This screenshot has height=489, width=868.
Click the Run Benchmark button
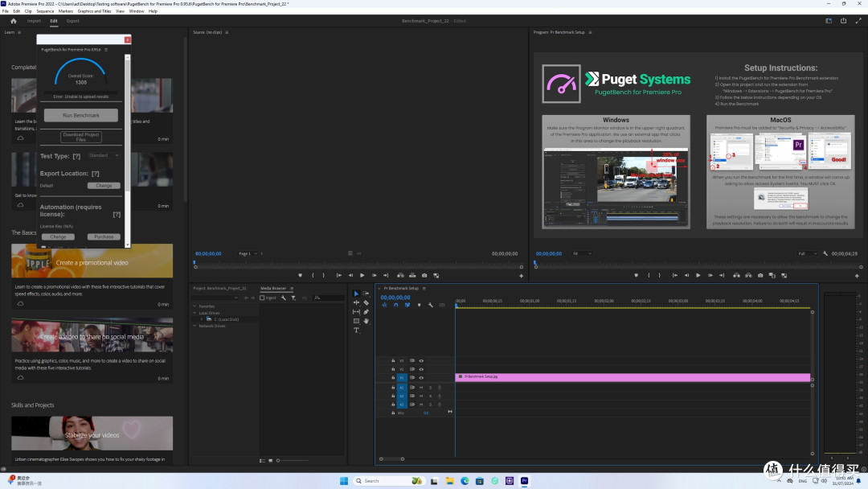pos(81,115)
